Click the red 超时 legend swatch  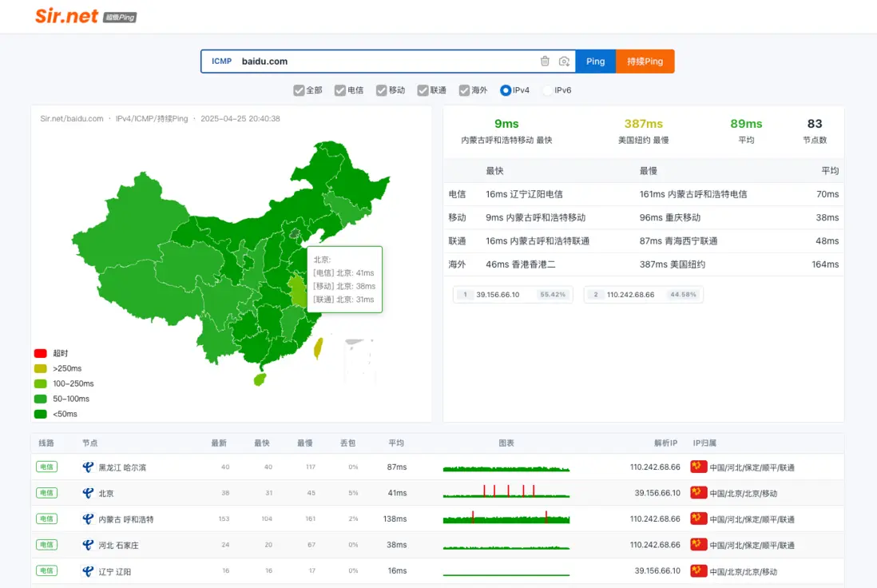tap(40, 353)
